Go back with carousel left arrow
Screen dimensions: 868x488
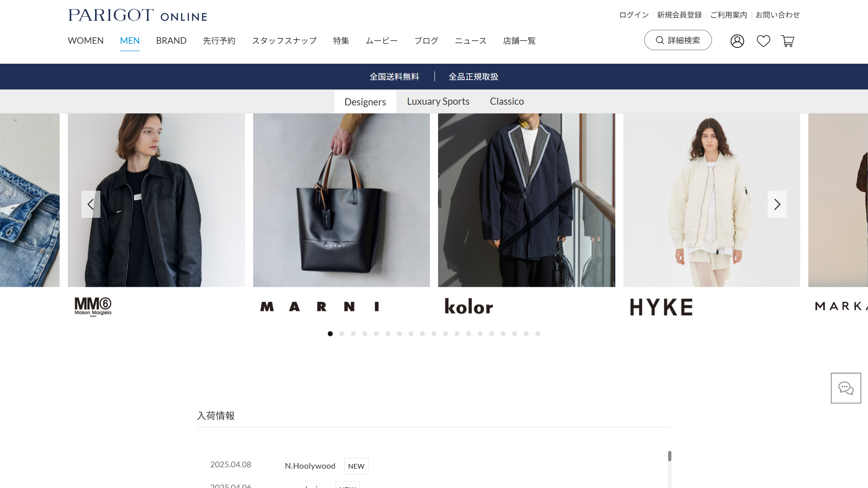[91, 204]
